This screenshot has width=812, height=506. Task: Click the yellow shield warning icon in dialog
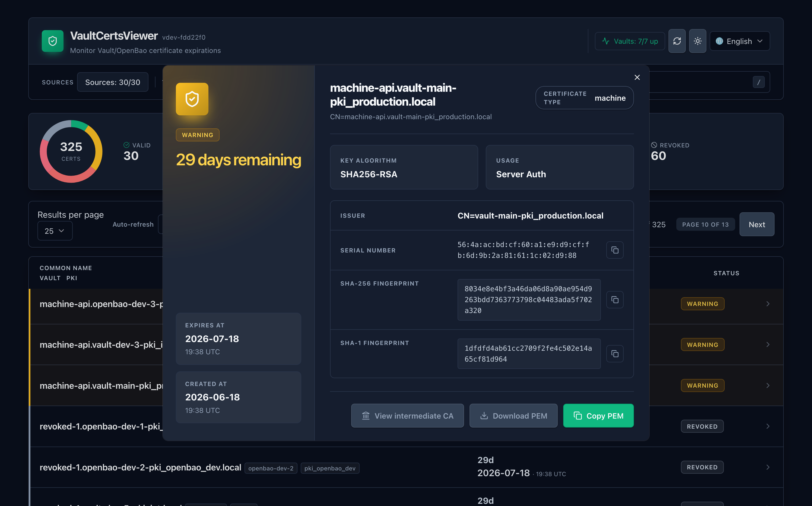192,99
